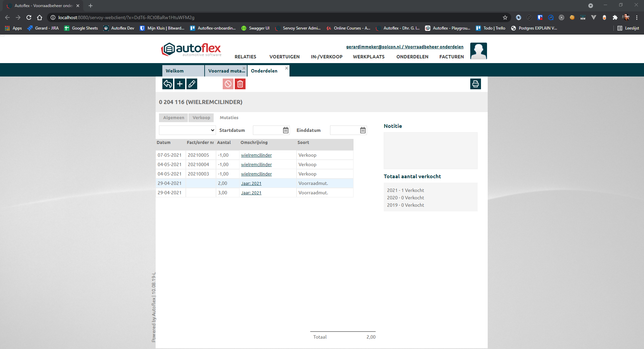Image resolution: width=644 pixels, height=349 pixels.
Task: Click the red trash delete icon
Action: point(240,84)
